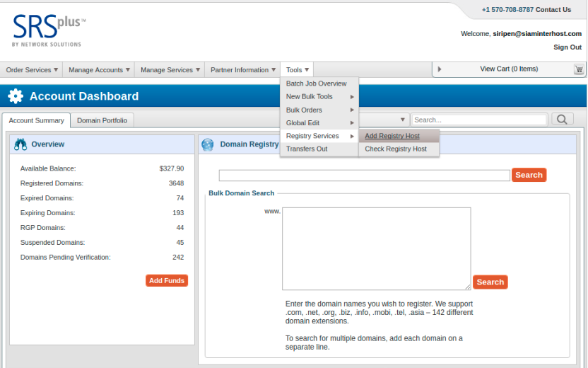This screenshot has height=368, width=588.
Task: Open the Manage Accounts dropdown menu
Action: tap(99, 70)
